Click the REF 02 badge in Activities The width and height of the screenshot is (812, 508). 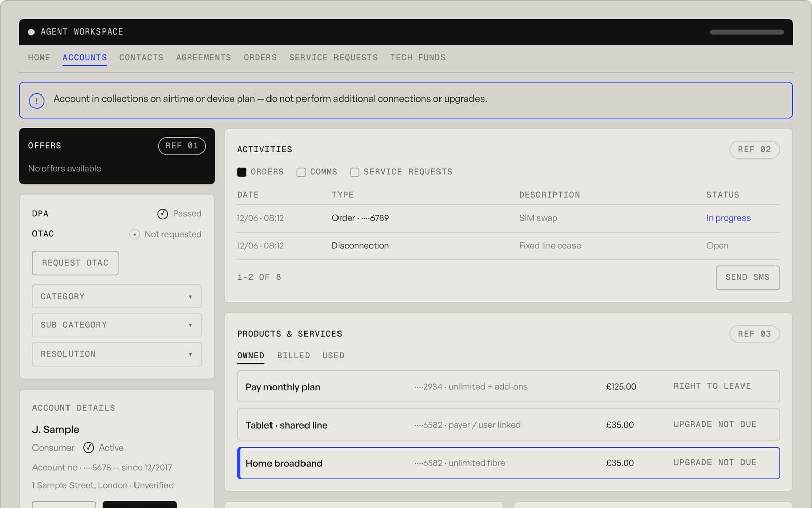click(755, 150)
